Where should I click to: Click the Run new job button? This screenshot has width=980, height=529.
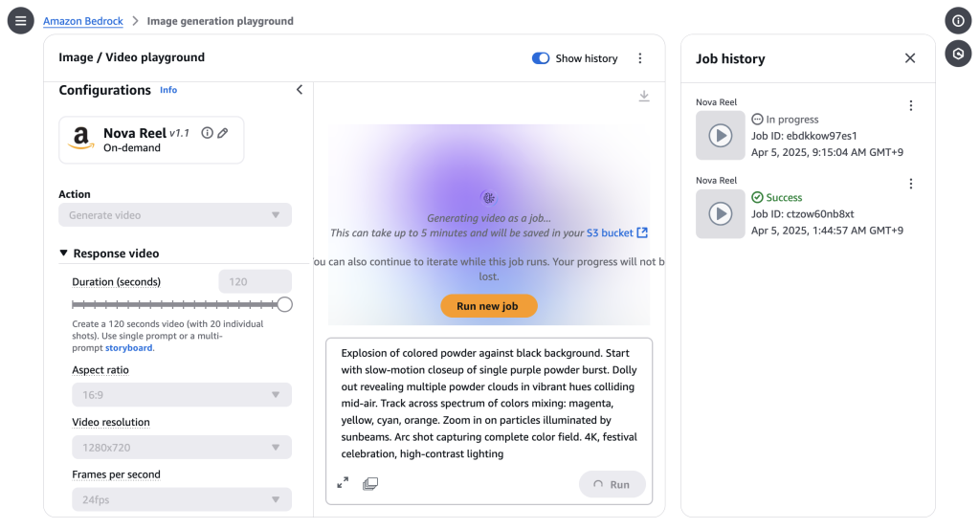[x=488, y=306]
